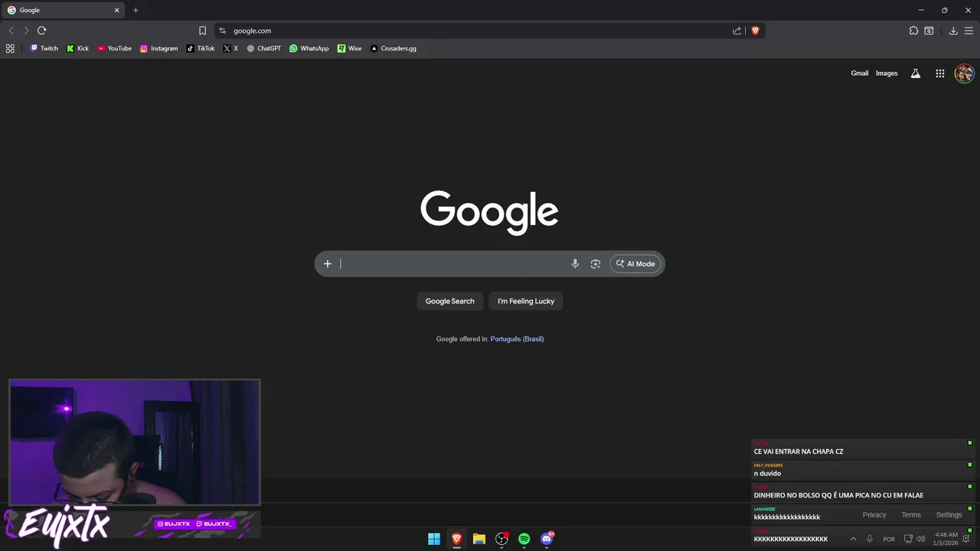Open Google Lens camera search icon
Screen dimensions: 980x551
coord(595,264)
